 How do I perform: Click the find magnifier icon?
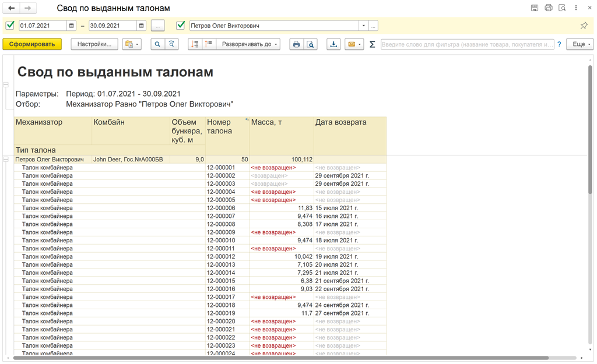157,44
